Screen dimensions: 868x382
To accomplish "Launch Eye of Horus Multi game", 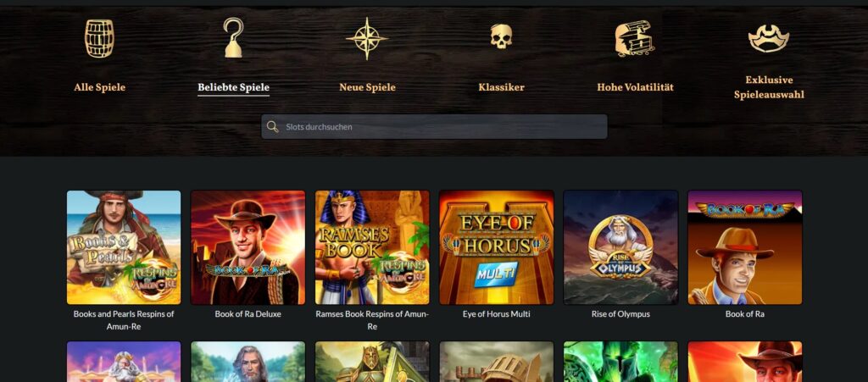I will (x=497, y=247).
